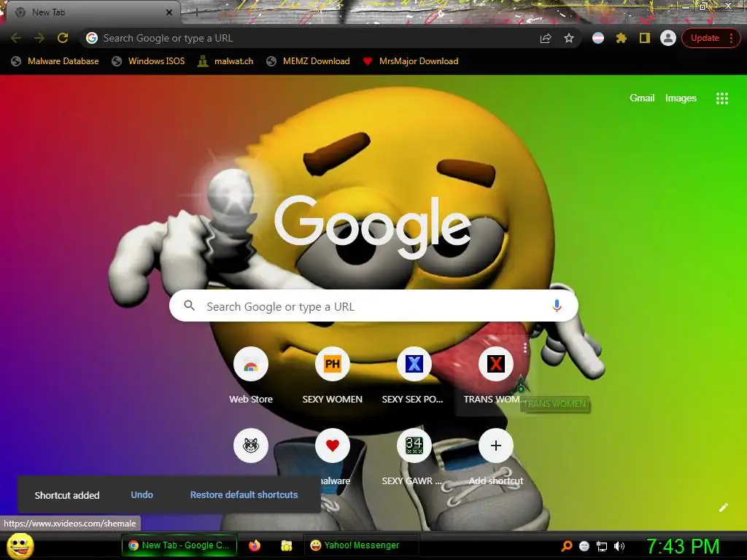The height and width of the screenshot is (560, 747).
Task: Start voice search with the microphone icon
Action: [x=557, y=306]
